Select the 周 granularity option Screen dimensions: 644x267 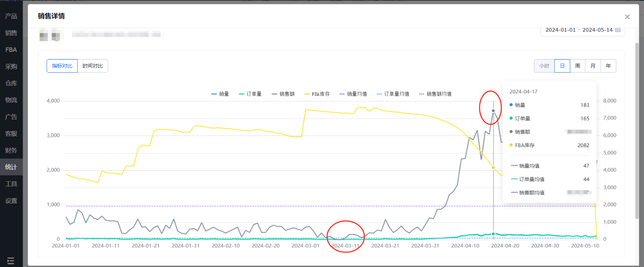(577, 66)
